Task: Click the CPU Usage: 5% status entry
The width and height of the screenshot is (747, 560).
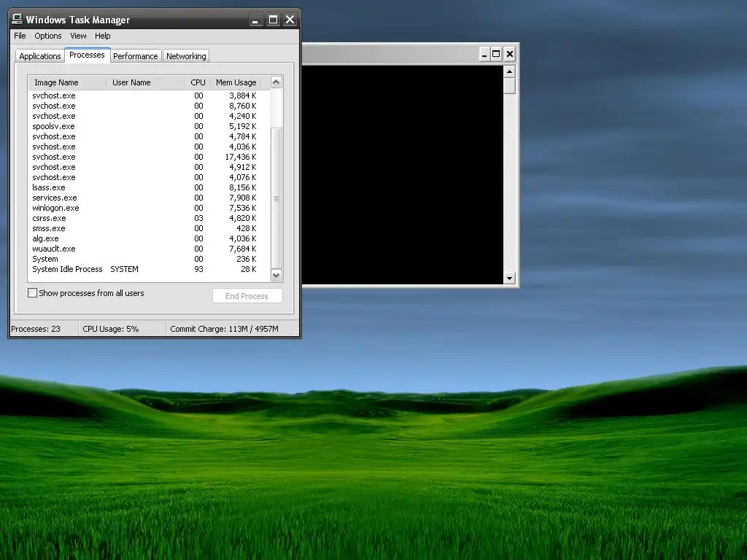Action: pos(111,329)
